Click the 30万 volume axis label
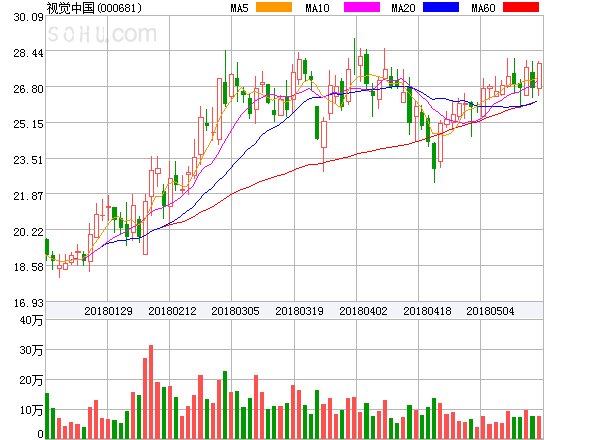Screen dimensions: 600x440 coord(31,350)
